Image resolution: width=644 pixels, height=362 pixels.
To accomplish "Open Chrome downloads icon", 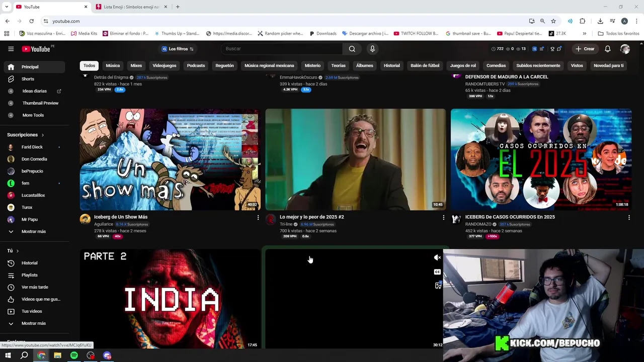I will (600, 21).
